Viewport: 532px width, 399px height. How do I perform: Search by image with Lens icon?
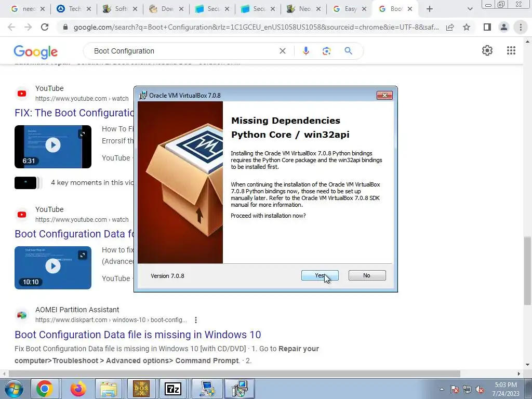(326, 51)
